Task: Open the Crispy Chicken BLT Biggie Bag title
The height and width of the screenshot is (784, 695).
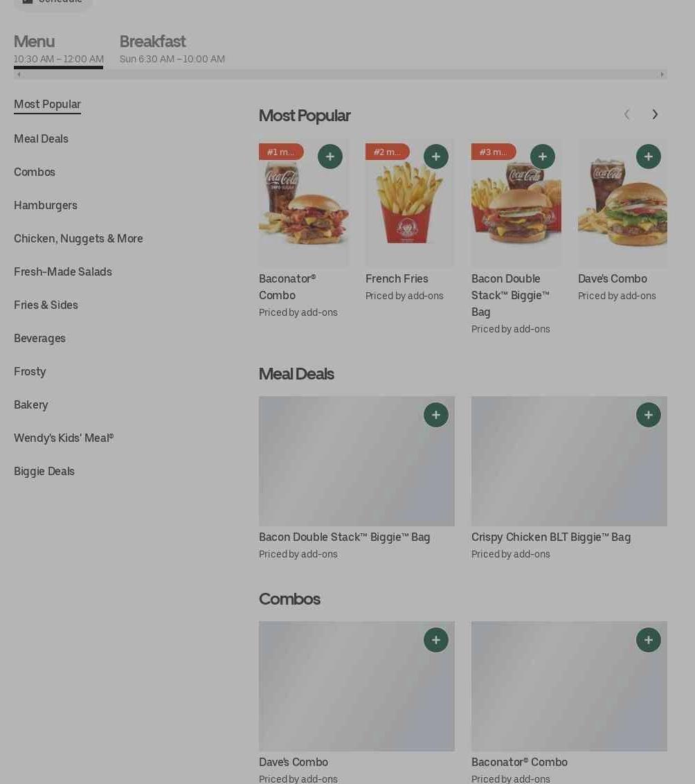Action: point(550,537)
